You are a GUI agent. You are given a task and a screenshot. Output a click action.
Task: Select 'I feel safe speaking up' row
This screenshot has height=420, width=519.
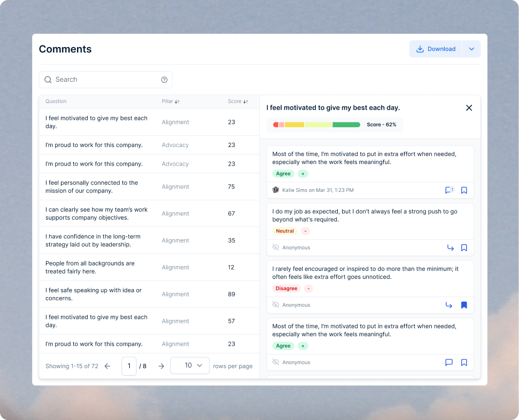(x=149, y=294)
